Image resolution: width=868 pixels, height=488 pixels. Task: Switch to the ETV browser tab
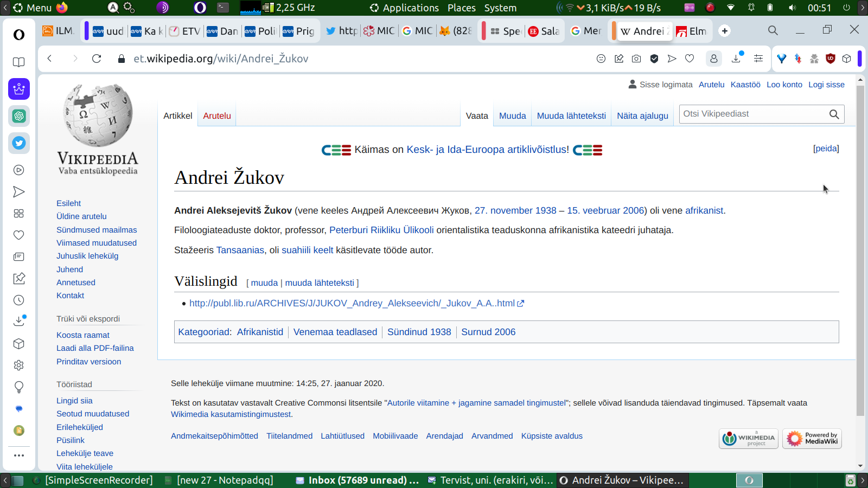[x=185, y=31]
